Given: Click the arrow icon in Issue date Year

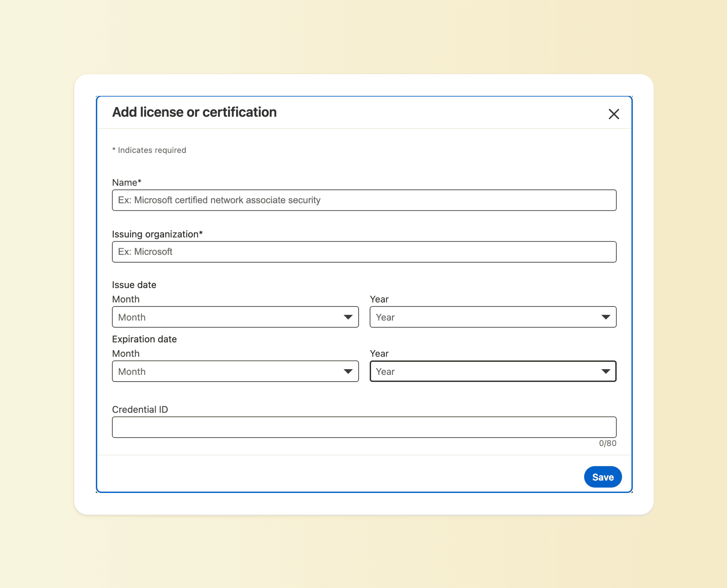Looking at the screenshot, I should (606, 317).
